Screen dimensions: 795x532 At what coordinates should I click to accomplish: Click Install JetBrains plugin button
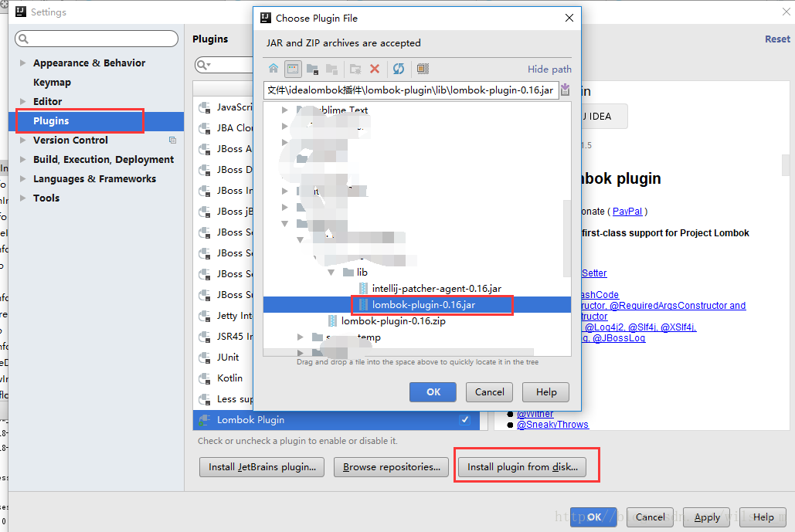(262, 467)
